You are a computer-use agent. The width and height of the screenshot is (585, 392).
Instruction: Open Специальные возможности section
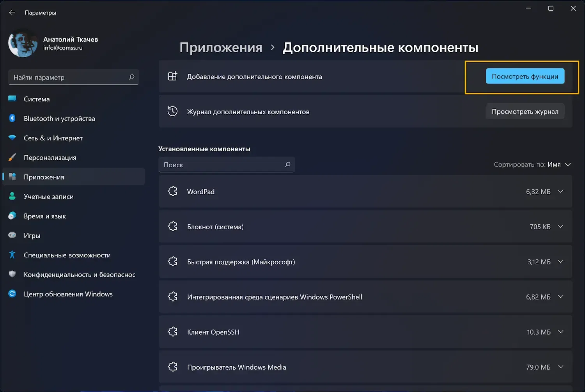click(74, 255)
